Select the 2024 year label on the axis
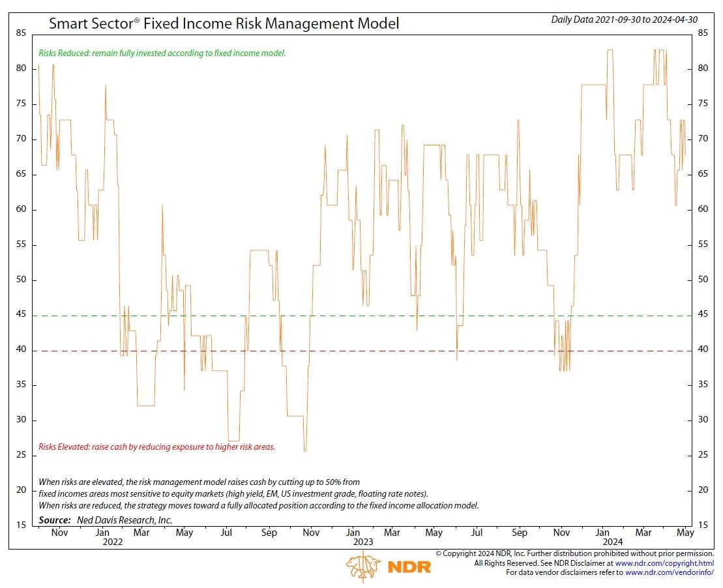The width and height of the screenshot is (723, 588). pyautogui.click(x=613, y=542)
